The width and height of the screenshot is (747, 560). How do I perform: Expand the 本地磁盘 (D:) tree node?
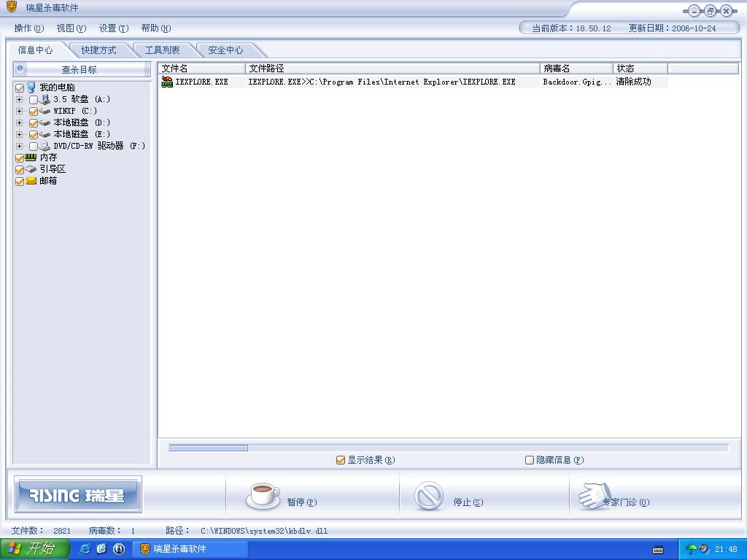pos(19,122)
